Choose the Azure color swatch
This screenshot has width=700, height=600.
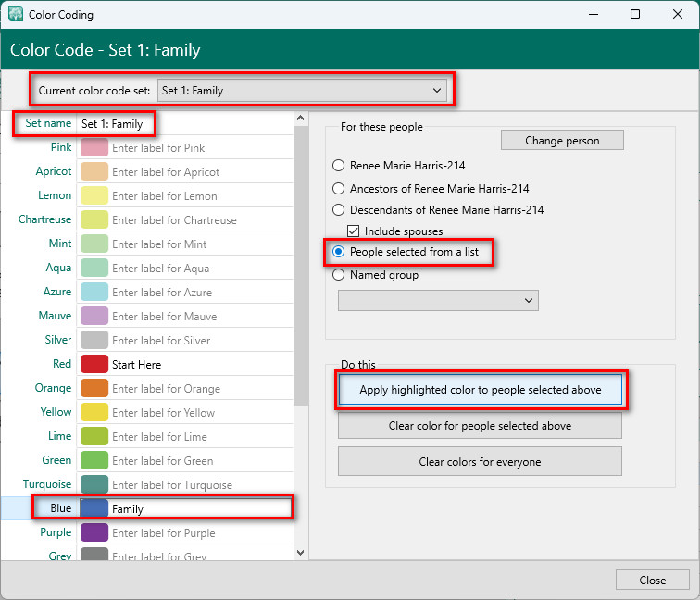click(x=94, y=293)
